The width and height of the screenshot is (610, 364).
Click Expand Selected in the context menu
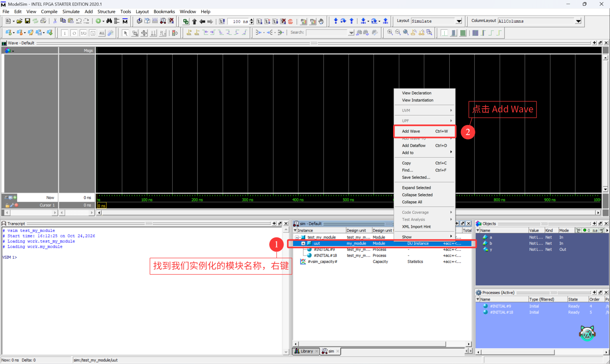(x=424, y=188)
